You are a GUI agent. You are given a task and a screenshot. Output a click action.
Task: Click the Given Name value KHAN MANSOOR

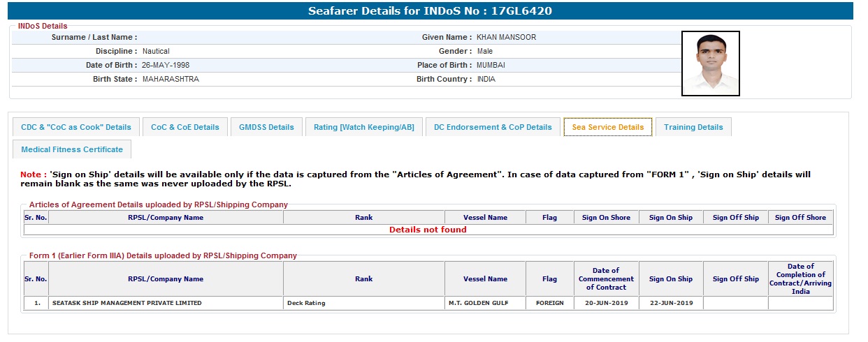click(506, 37)
